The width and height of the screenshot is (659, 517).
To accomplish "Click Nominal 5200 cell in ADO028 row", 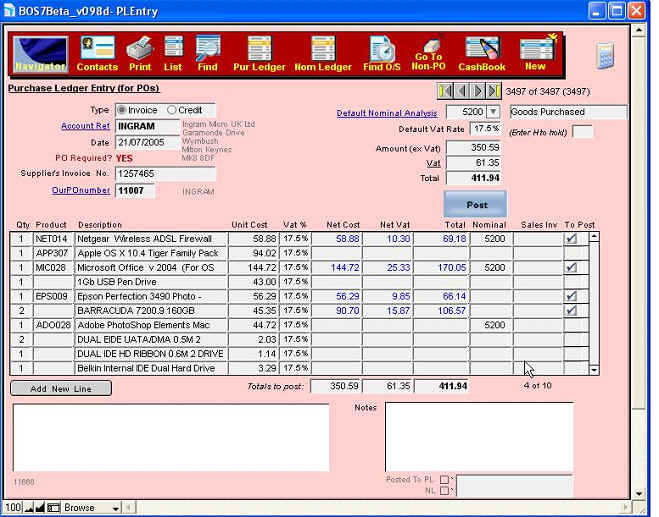I will click(490, 325).
